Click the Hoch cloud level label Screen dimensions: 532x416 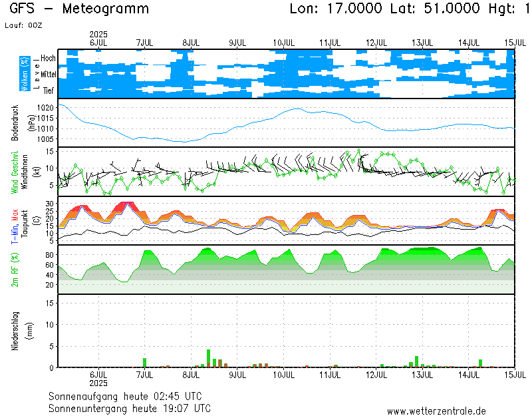point(48,58)
